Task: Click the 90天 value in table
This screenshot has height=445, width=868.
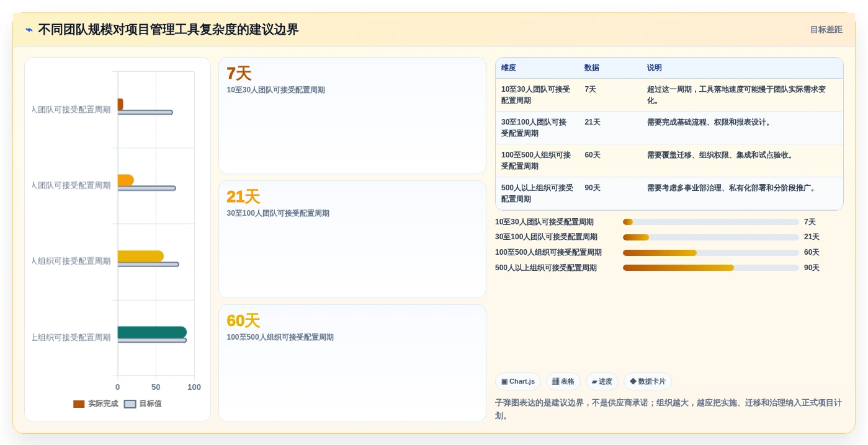Action: pyautogui.click(x=593, y=188)
